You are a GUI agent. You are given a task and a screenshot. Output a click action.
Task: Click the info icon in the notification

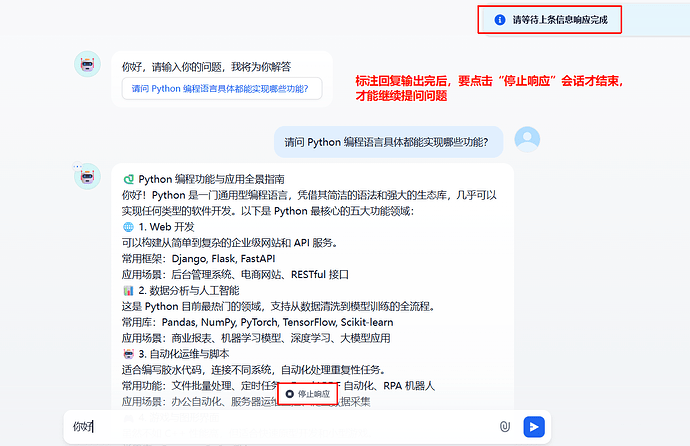499,19
